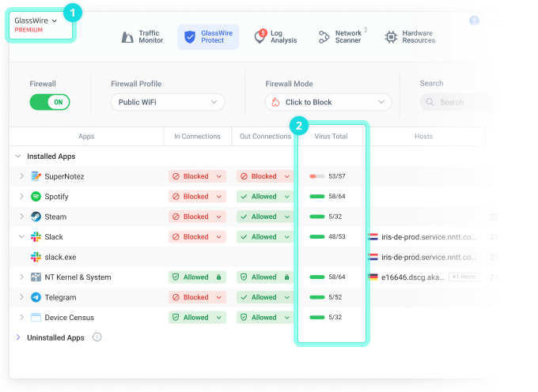
Task: Click the slack.exe host flag icon
Action: pos(373,257)
